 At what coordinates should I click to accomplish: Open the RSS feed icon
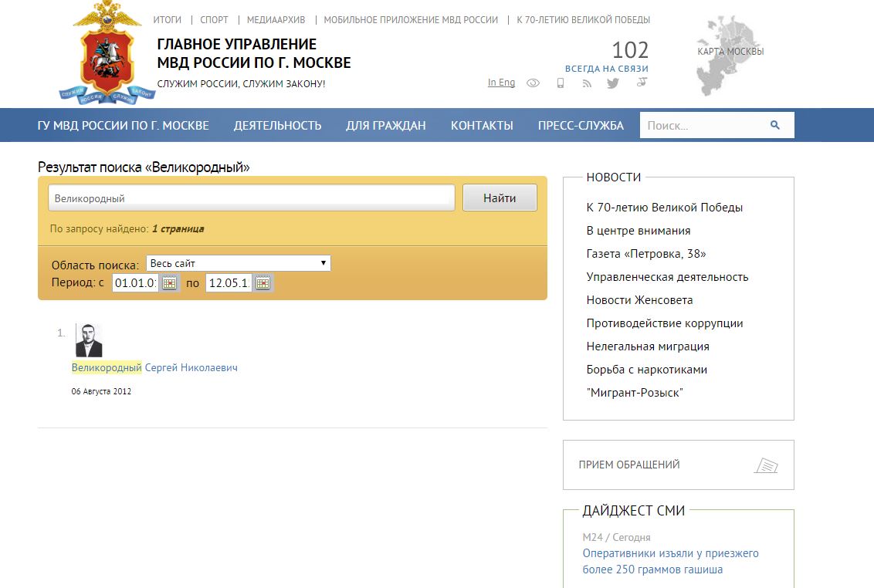click(587, 83)
